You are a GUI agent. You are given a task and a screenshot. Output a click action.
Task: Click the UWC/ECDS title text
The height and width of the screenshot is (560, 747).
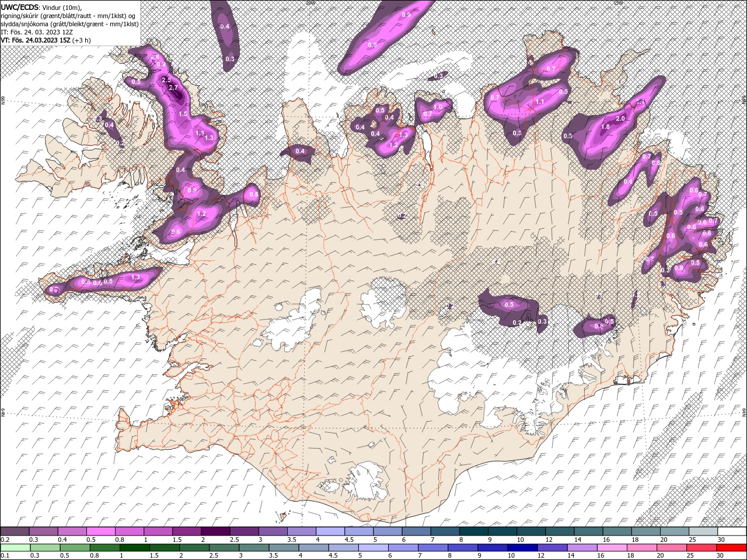point(20,7)
